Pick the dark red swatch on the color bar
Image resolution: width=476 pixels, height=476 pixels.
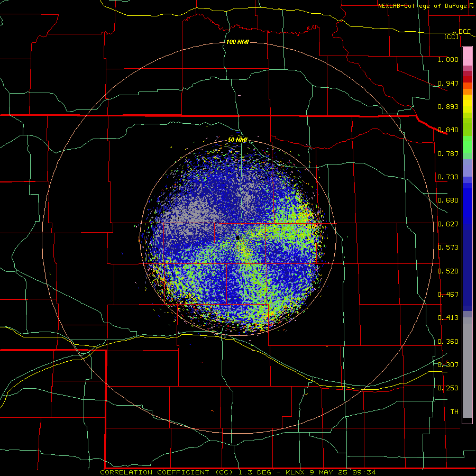tap(467, 79)
